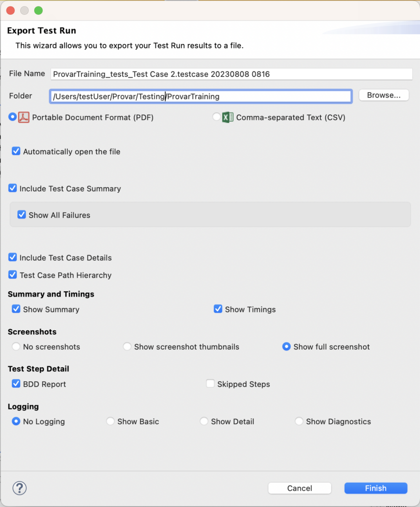Uncheck Show All Failures

coord(21,215)
